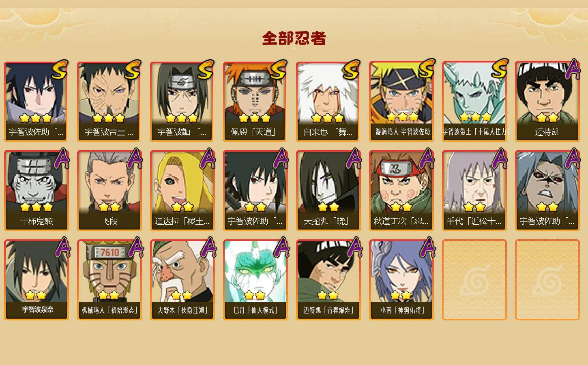Select 迈特凯「青春爆炸」 card

(328, 280)
